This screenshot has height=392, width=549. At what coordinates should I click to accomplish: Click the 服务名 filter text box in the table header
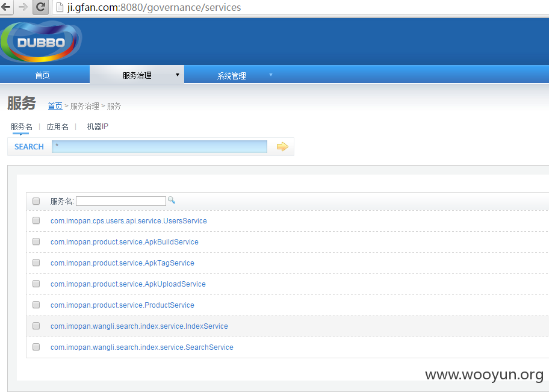[121, 201]
